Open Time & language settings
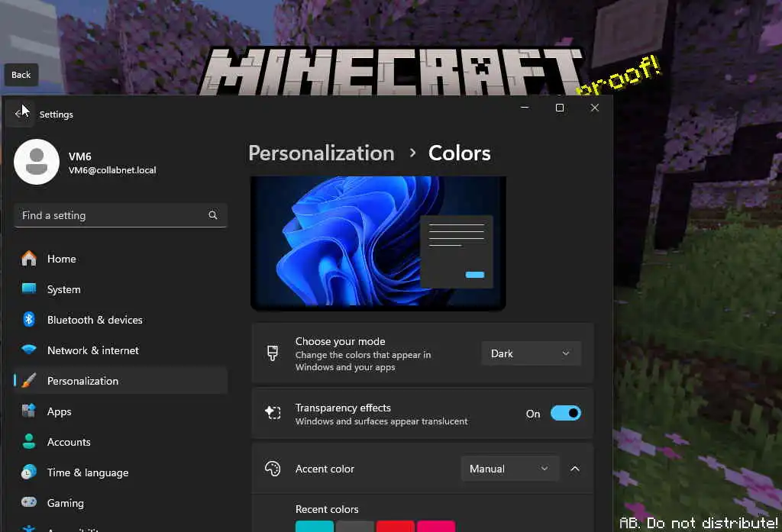 (121, 472)
